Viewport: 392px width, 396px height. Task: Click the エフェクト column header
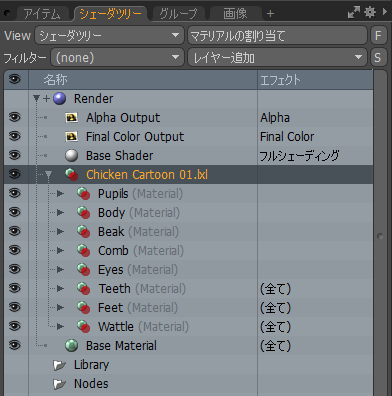click(315, 80)
